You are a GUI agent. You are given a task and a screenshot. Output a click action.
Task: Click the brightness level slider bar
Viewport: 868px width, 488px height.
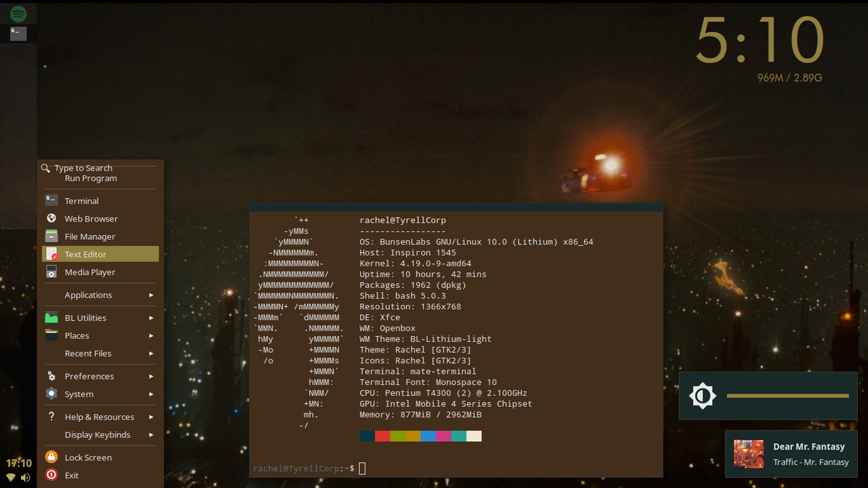click(x=787, y=396)
